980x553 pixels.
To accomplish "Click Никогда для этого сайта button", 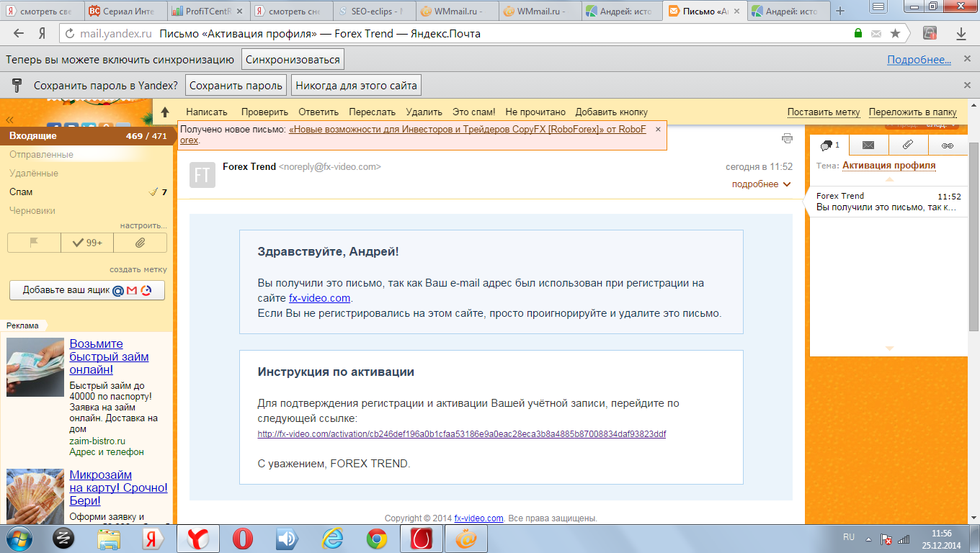I will [356, 85].
